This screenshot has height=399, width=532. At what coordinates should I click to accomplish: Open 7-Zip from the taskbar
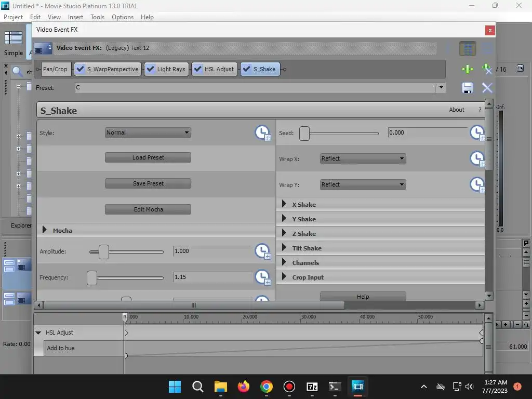[x=312, y=387]
